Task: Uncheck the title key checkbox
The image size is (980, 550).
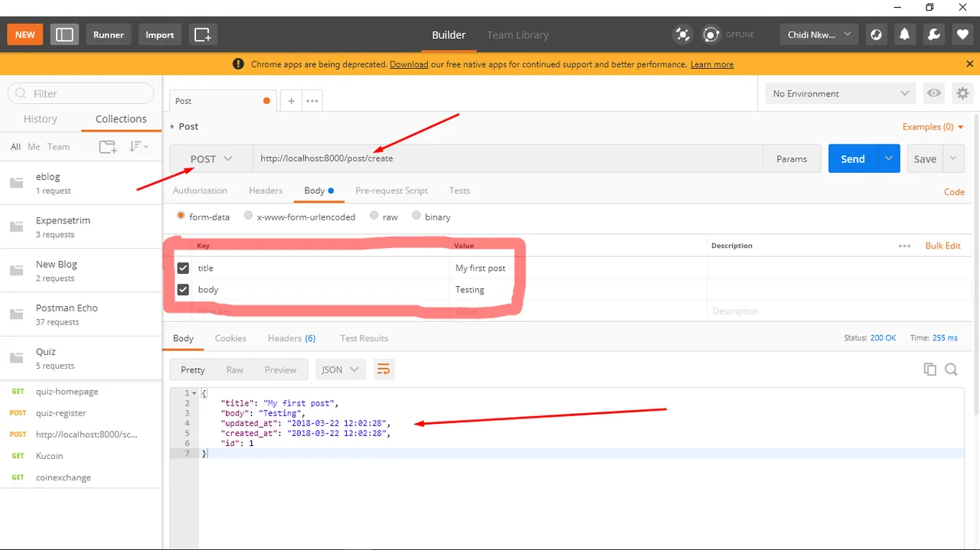Action: [183, 268]
